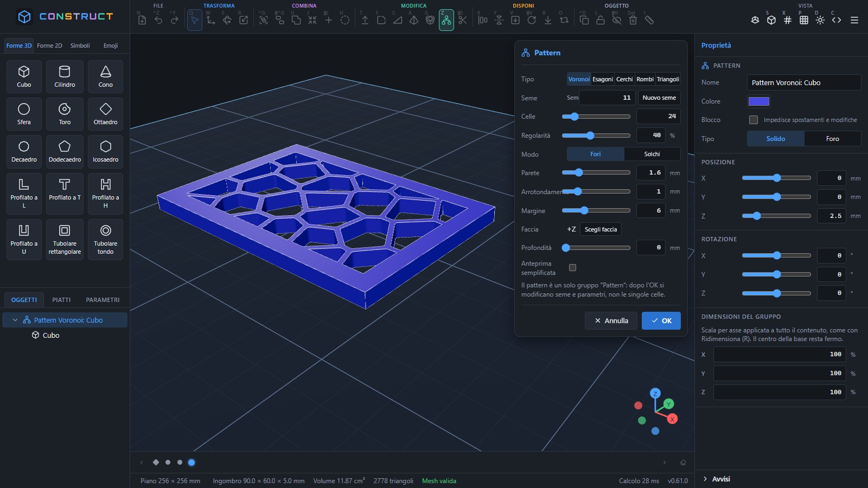Click the Hide object eye icon
868x488 pixels.
tap(617, 20)
